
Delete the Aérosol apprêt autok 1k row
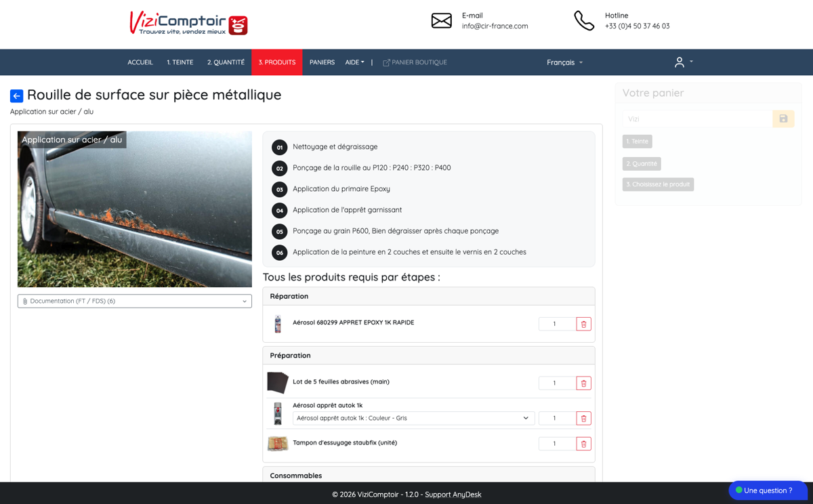(x=583, y=418)
